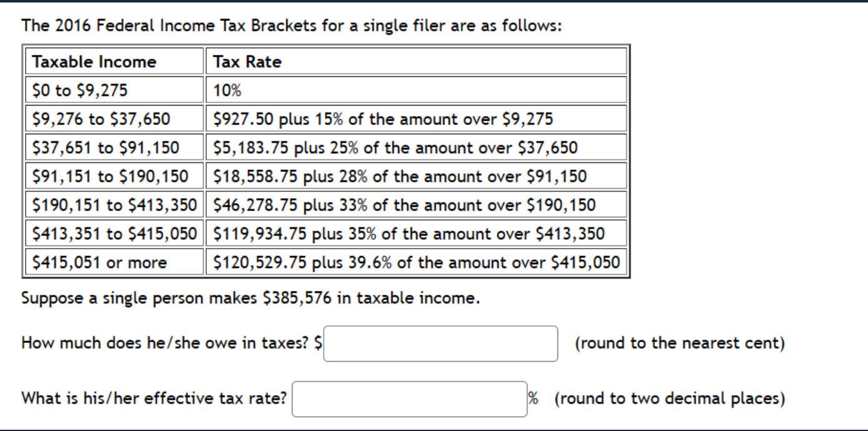Click the $927.50 plus 15% rate cell

click(x=416, y=119)
